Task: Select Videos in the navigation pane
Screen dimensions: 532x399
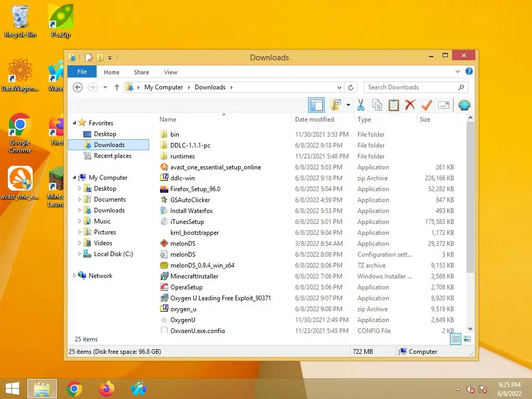Action: click(103, 243)
